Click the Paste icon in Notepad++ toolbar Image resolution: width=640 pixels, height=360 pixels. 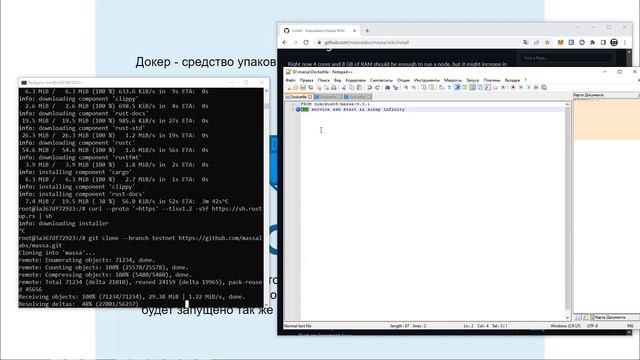[359, 87]
